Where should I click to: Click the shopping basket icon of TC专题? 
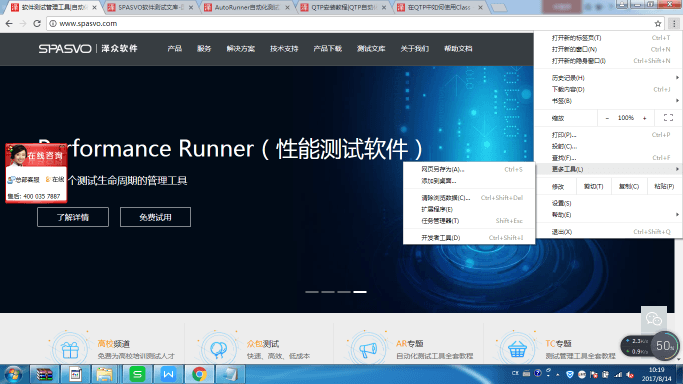[517, 349]
